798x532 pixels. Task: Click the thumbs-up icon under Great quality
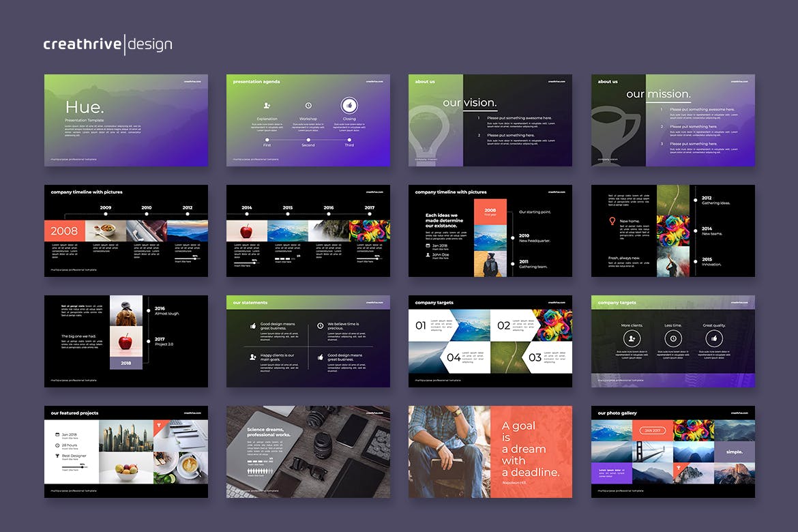point(714,338)
